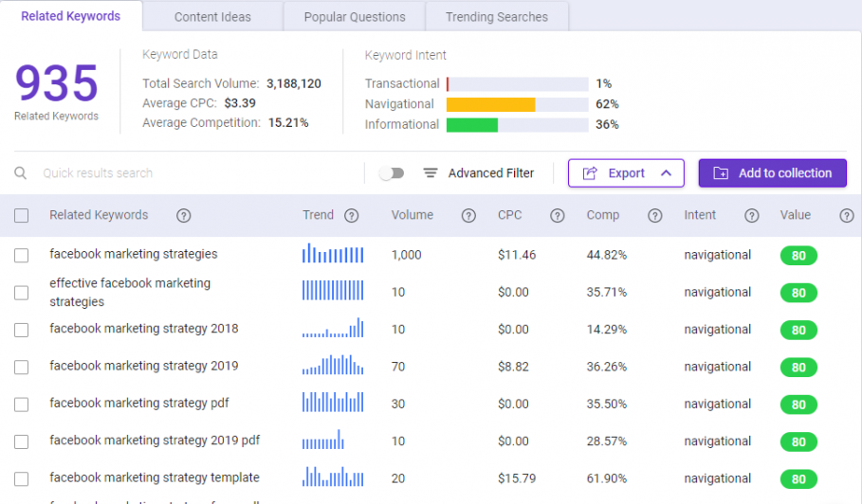Select keyword 'facebook marketing strategy 2019 pdf'

click(x=155, y=441)
